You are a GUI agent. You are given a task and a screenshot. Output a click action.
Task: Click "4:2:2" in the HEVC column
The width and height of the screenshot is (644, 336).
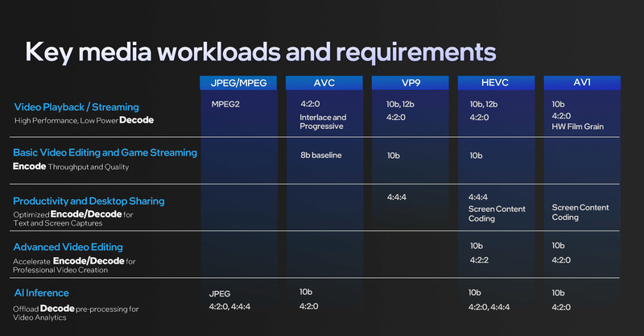click(479, 260)
